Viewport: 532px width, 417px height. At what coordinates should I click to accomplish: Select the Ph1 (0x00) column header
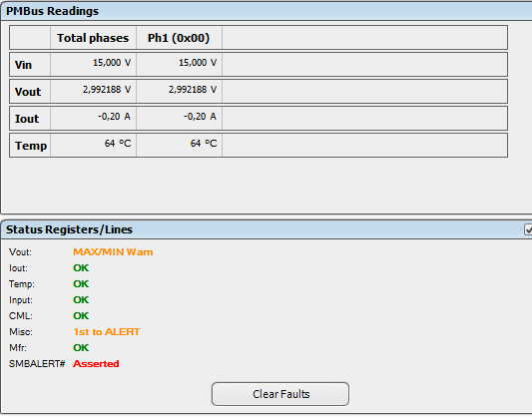point(179,38)
